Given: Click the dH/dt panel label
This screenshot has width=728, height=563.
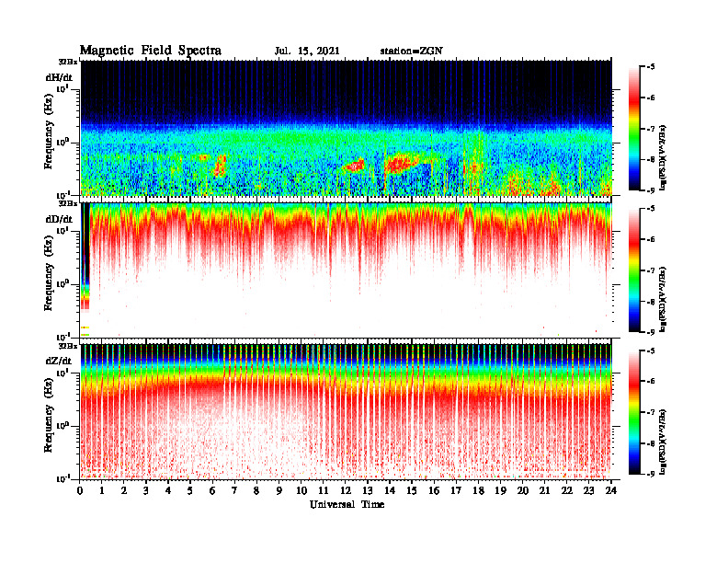Looking at the screenshot, I should 59,77.
